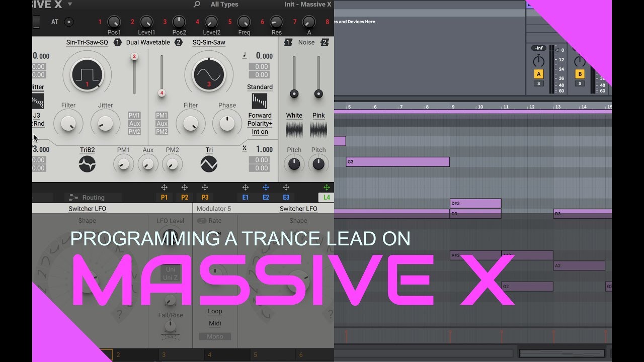Click the White noise waveform display
Viewport: 644px width, 362px height.
[294, 131]
